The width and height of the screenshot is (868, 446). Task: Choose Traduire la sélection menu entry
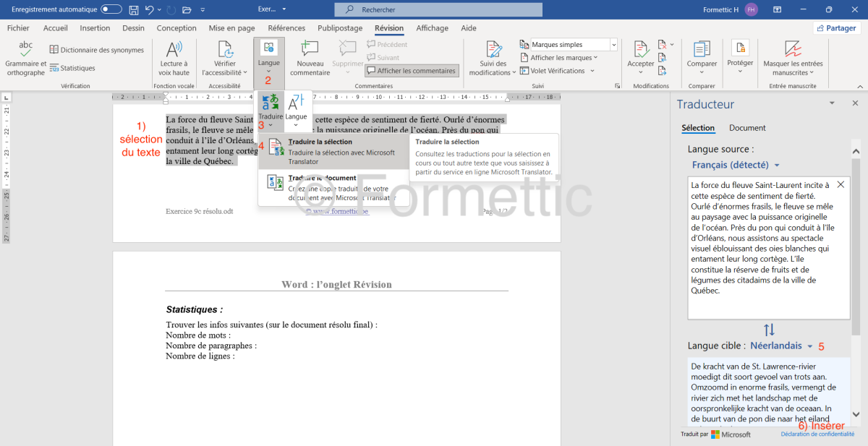[333, 147]
